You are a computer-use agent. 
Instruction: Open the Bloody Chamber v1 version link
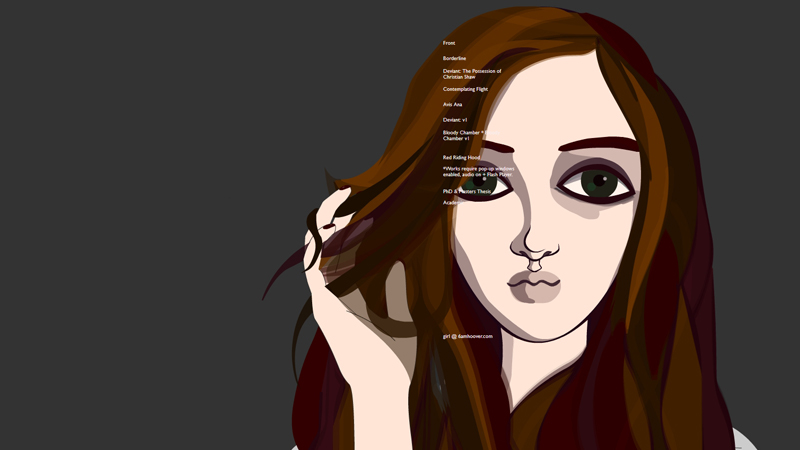pos(456,139)
